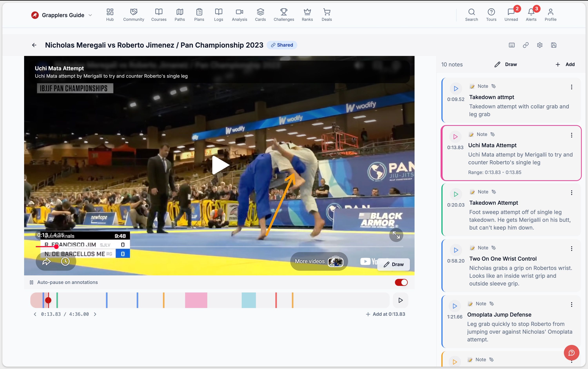The image size is (588, 369).
Task: Open the Analysis camera icon
Action: 239,15
